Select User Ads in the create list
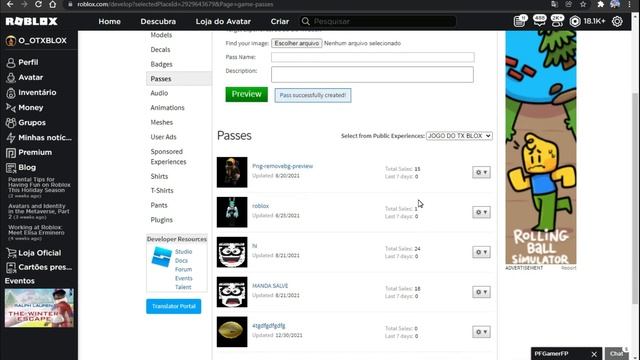Viewport: 640px width, 360px height. pos(163,137)
